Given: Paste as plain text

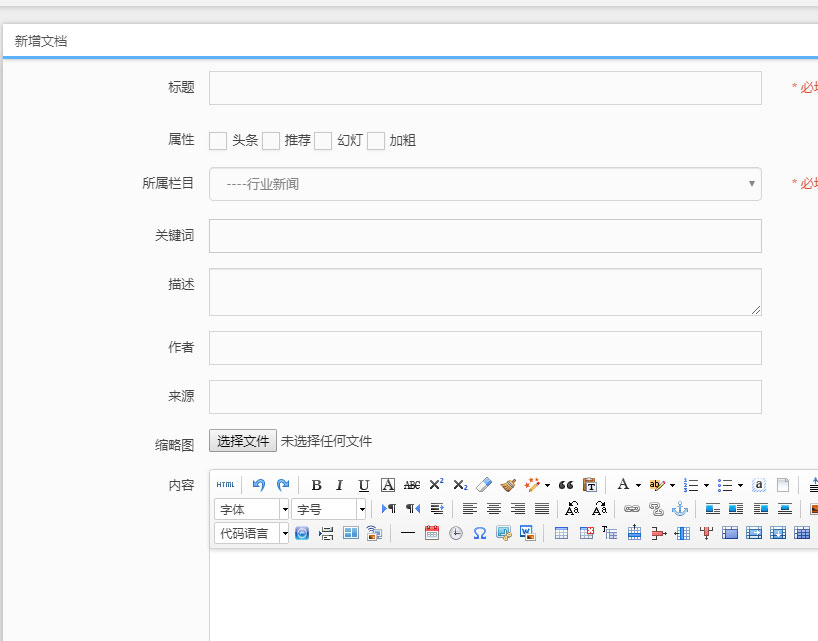Looking at the screenshot, I should click(x=590, y=485).
